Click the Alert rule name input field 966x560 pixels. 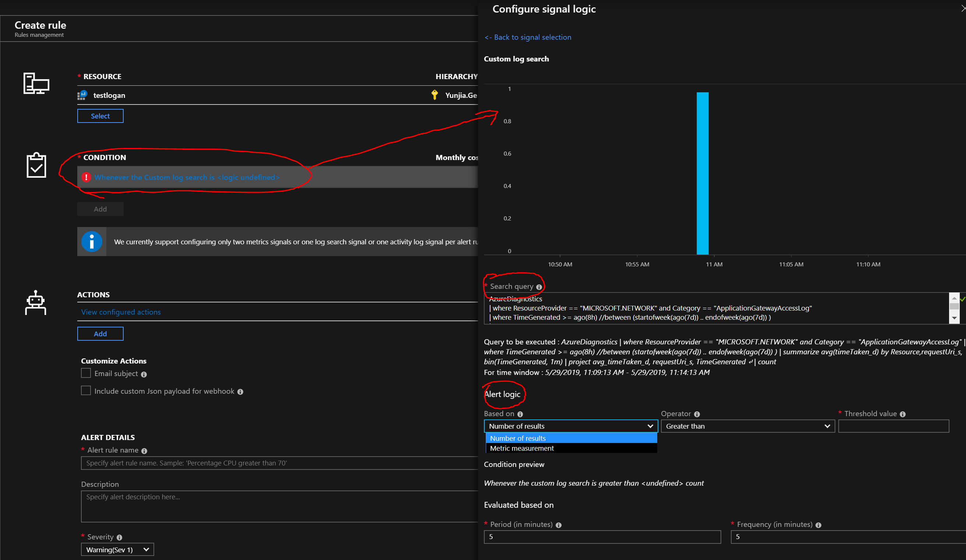[279, 462]
